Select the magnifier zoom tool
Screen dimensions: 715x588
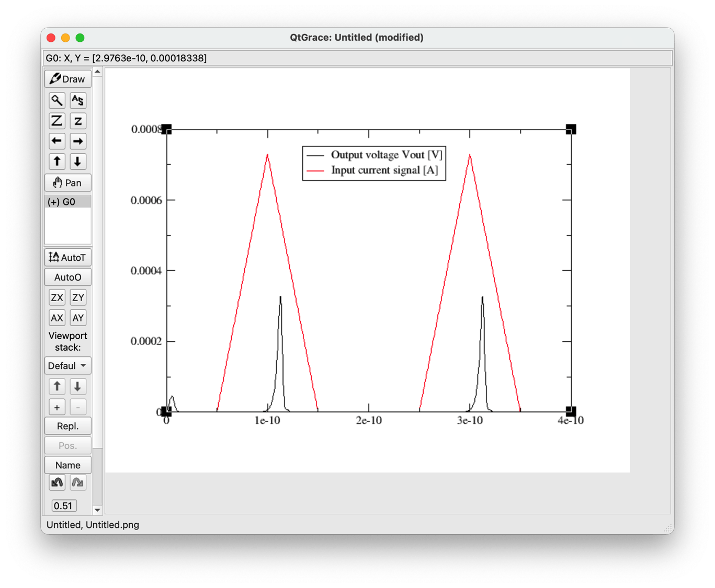click(57, 100)
